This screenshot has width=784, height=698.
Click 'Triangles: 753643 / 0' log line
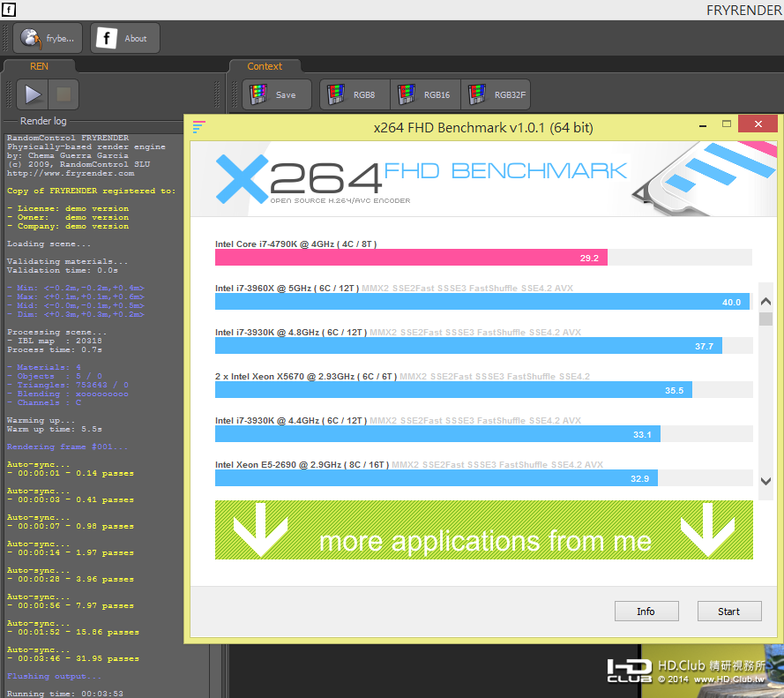click(68, 385)
